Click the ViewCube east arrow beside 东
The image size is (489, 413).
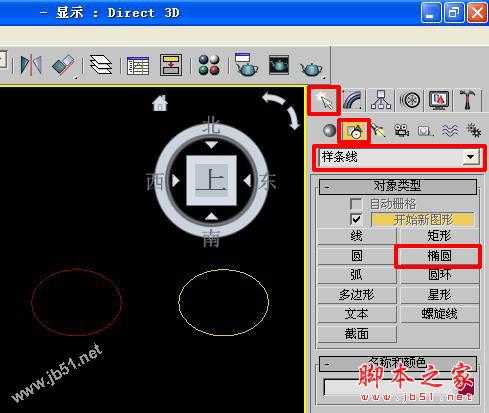point(247,181)
